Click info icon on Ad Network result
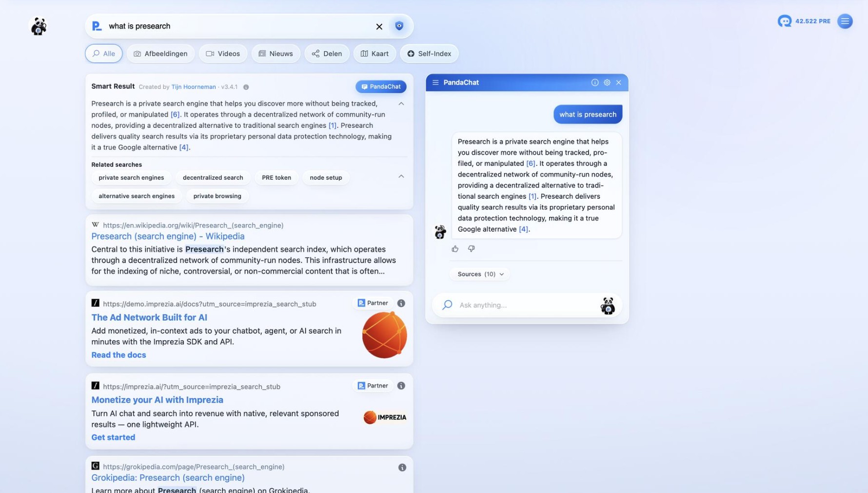Image resolution: width=868 pixels, height=493 pixels. pyautogui.click(x=401, y=303)
